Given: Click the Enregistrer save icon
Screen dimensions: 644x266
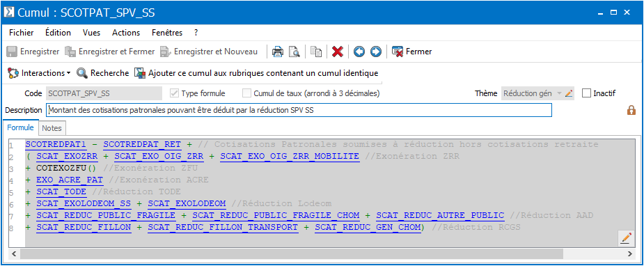Looking at the screenshot, I should pos(13,52).
